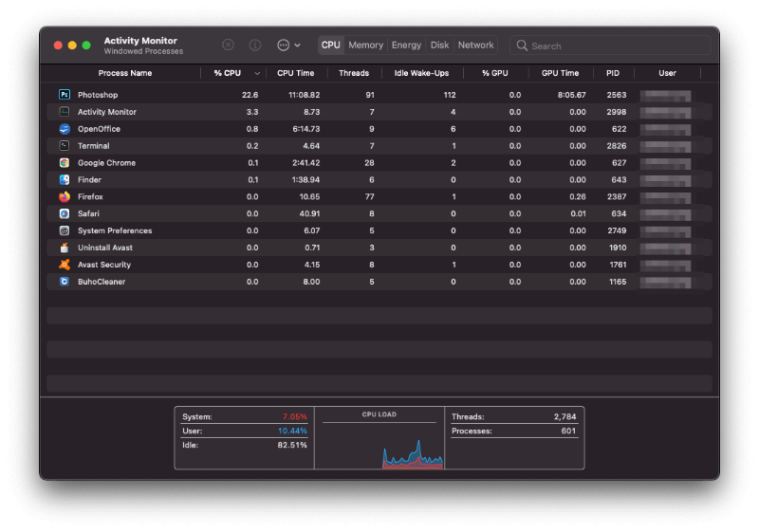Select the Finder process name
759x532 pixels.
tap(89, 180)
